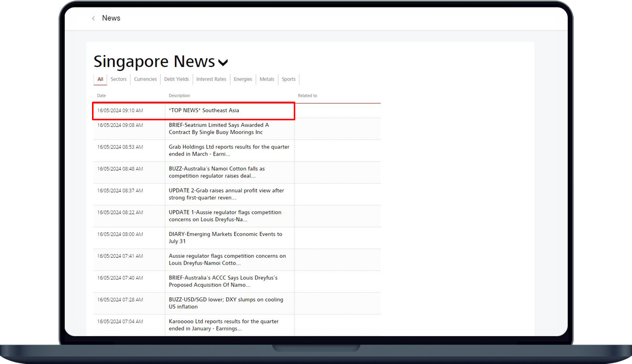Read BRIEF-Australia's ACCC Louis Dreyfus story
The image size is (632, 364).
pyautogui.click(x=223, y=281)
